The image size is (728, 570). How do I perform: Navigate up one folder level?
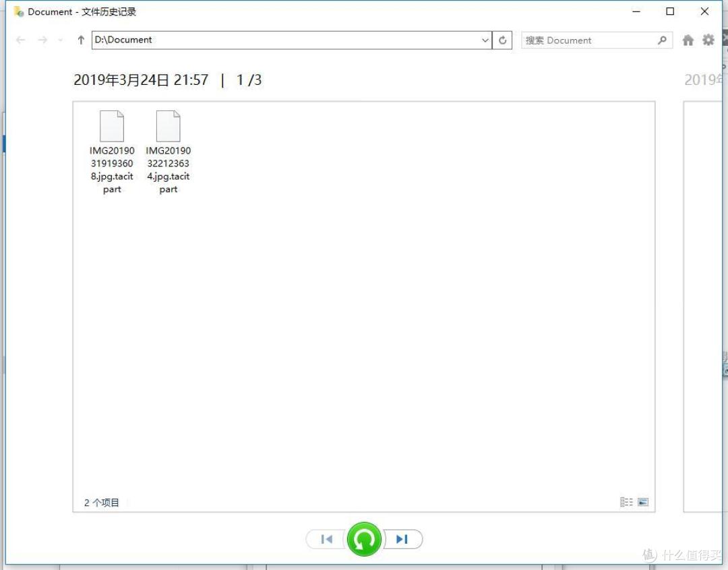81,40
